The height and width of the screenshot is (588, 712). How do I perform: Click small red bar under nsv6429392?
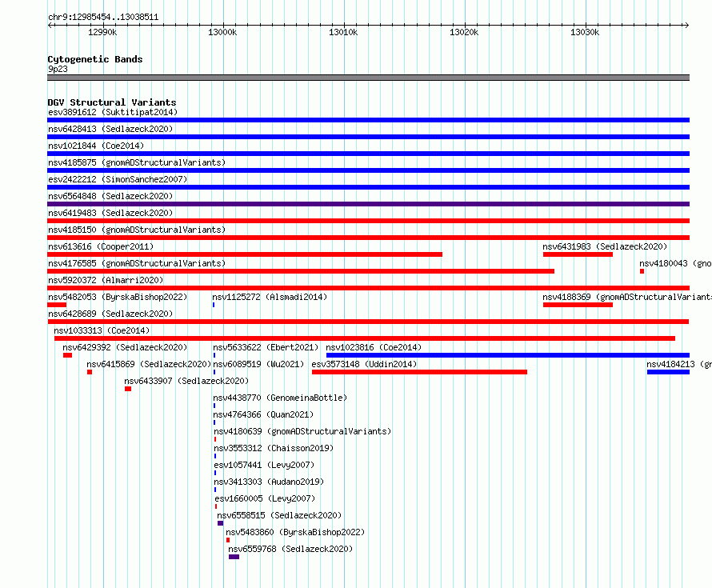click(68, 355)
